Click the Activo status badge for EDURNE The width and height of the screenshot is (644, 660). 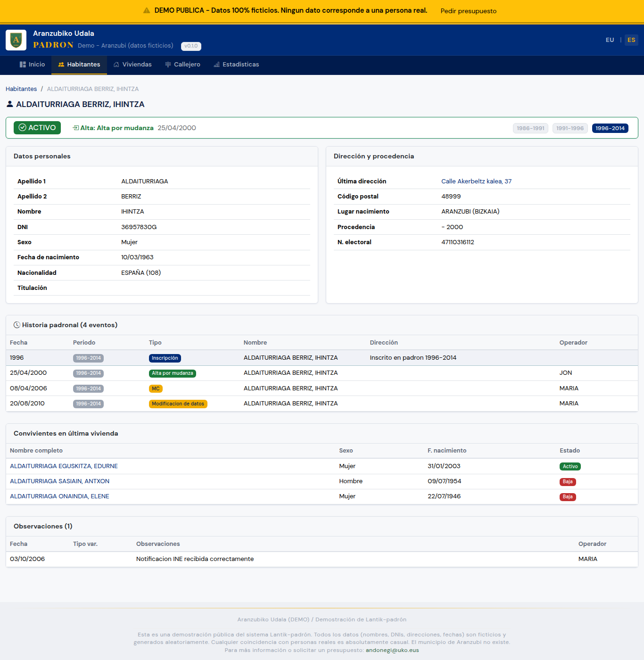570,466
